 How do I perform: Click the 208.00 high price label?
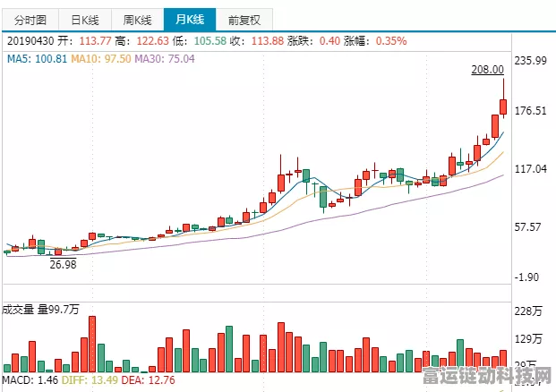(x=487, y=70)
